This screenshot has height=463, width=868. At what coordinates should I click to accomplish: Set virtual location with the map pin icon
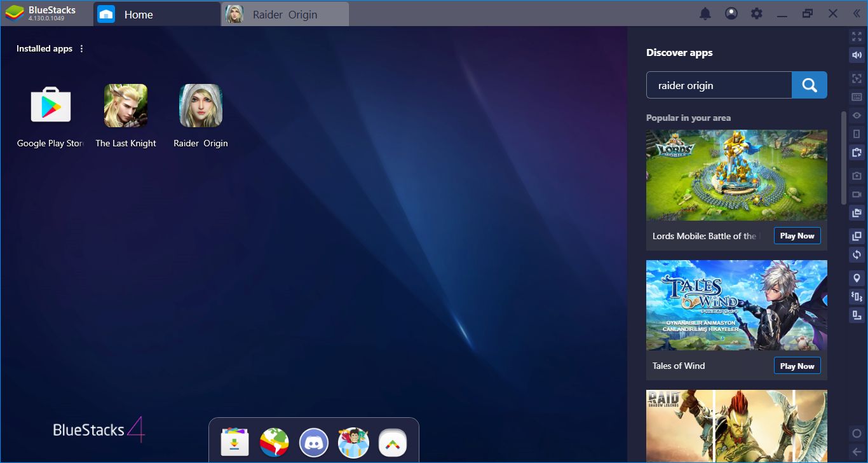point(856,278)
